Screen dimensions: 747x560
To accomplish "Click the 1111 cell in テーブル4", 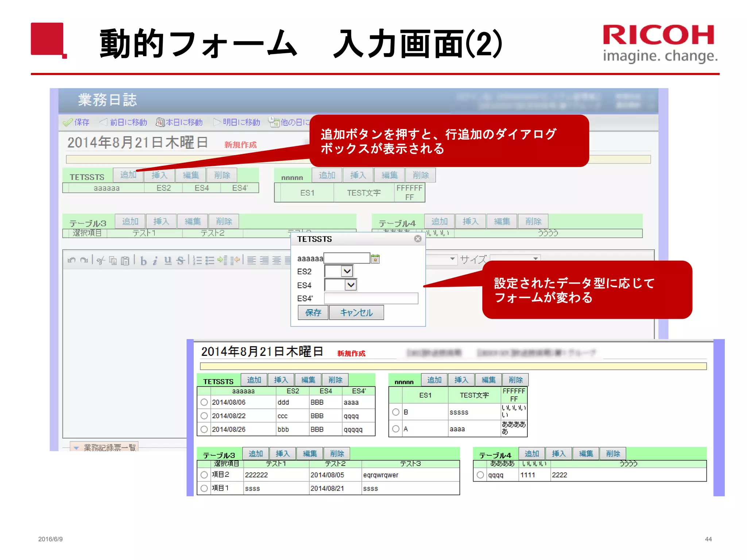I will (x=534, y=475).
